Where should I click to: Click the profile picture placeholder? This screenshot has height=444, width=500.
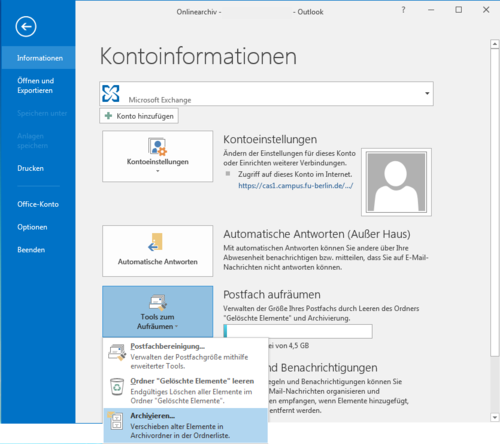(x=396, y=182)
